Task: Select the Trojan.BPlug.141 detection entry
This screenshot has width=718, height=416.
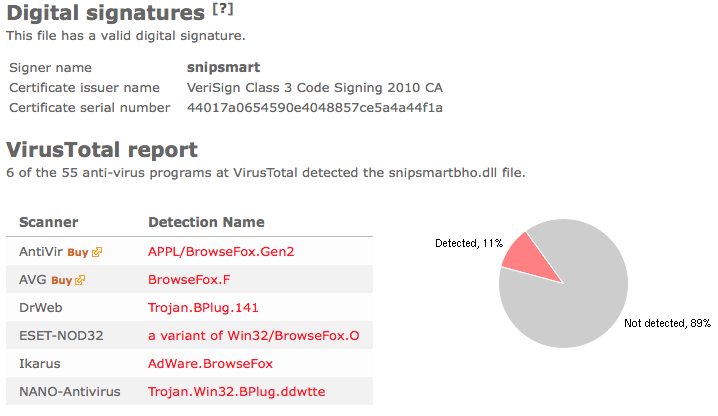Action: [x=203, y=307]
